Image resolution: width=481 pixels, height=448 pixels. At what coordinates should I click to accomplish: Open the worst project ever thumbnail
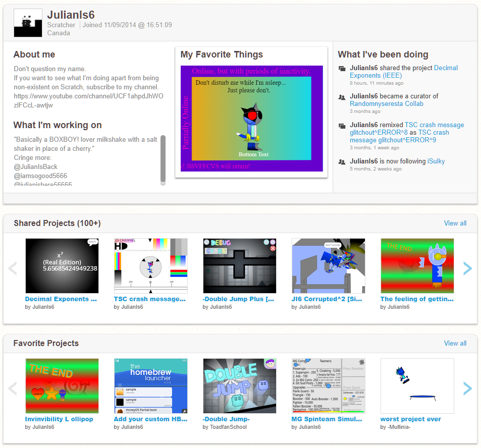(417, 385)
